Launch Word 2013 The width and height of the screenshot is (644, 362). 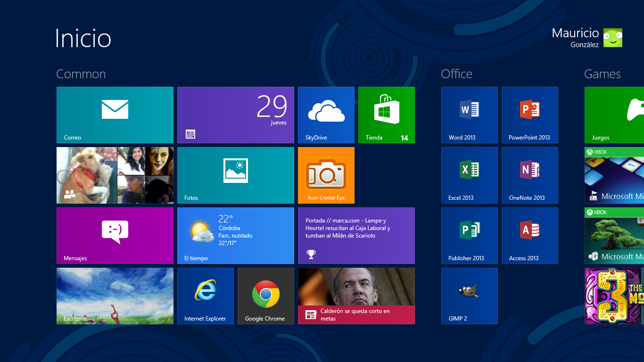[469, 115]
